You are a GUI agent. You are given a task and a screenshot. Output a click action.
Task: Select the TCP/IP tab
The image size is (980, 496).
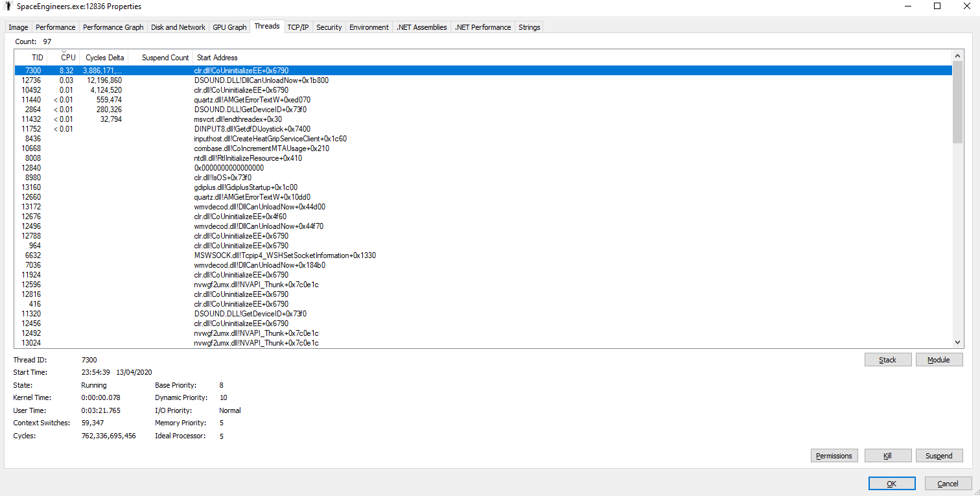pyautogui.click(x=298, y=27)
